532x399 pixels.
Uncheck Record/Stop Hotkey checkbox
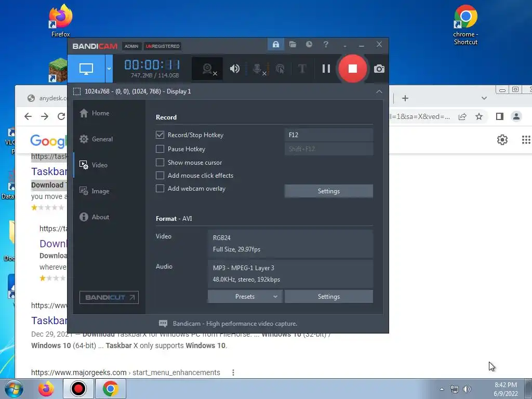[160, 135]
